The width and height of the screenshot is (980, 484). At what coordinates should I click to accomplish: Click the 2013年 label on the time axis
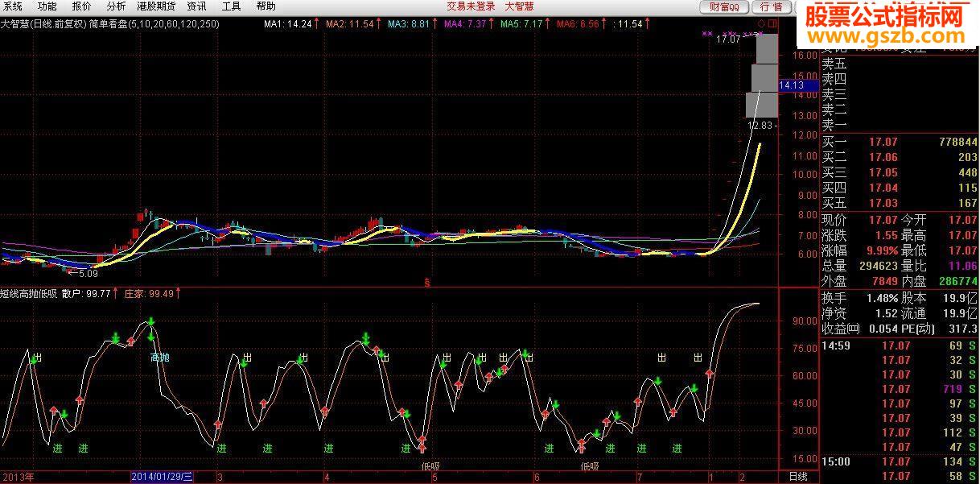coord(17,478)
